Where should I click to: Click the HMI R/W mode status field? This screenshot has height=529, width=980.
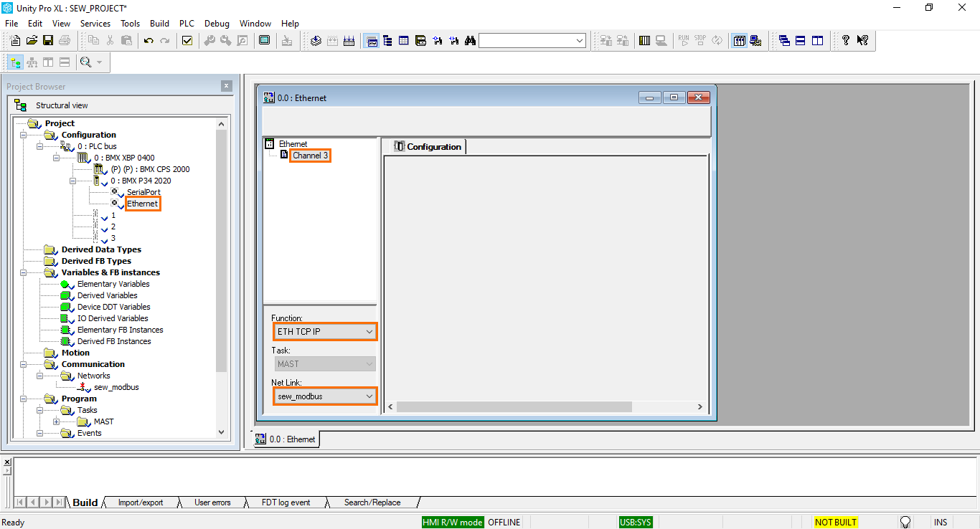[453, 522]
